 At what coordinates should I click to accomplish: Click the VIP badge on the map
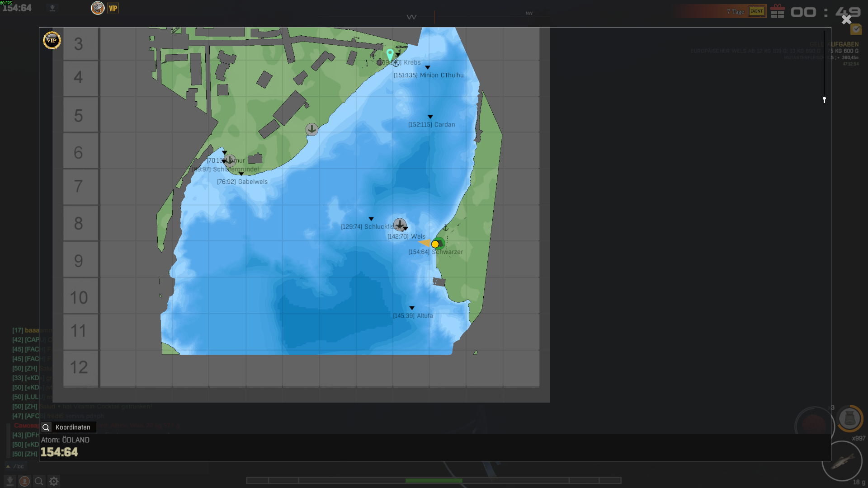[x=52, y=40]
